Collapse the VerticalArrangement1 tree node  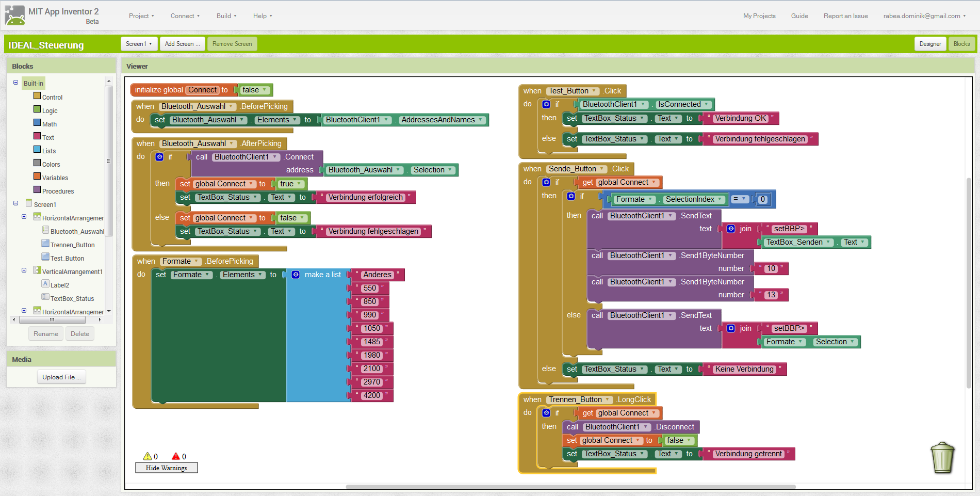point(24,270)
